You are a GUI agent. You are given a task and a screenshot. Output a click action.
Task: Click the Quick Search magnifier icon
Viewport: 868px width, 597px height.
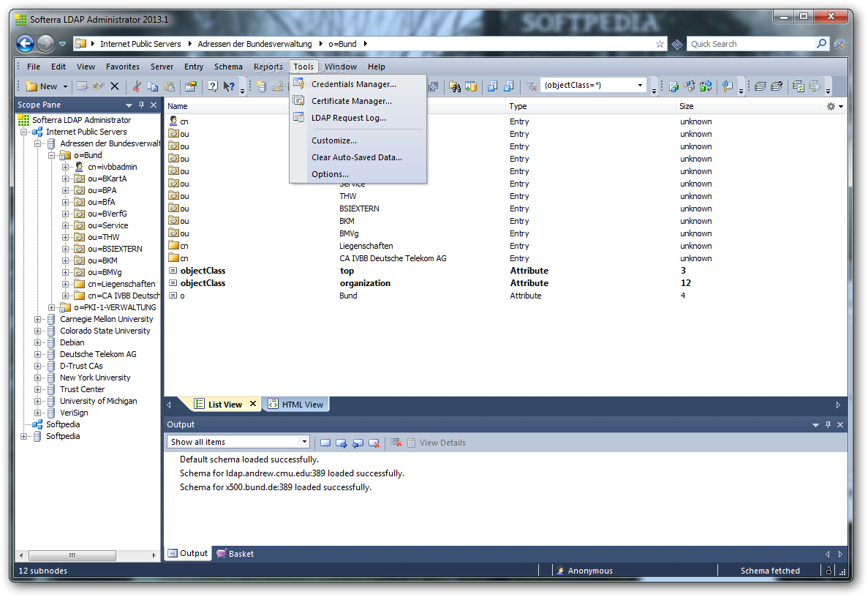(821, 43)
